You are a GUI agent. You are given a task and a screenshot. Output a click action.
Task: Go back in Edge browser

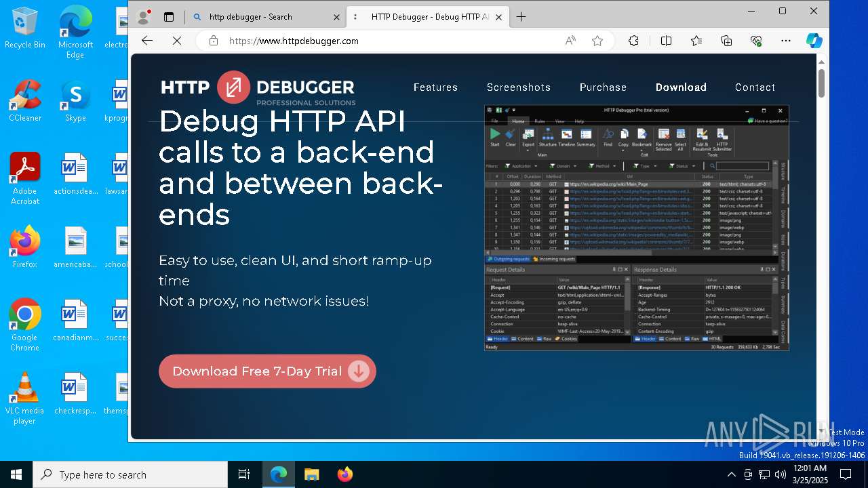[147, 41]
